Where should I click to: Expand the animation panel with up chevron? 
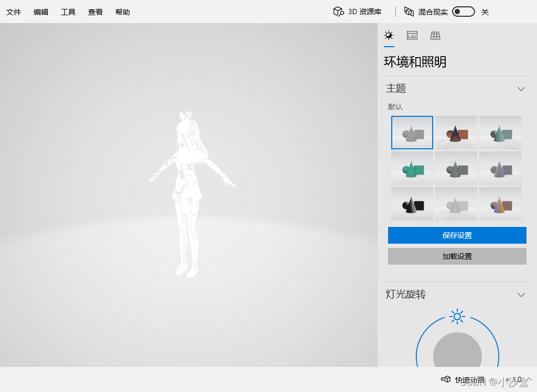click(x=529, y=379)
